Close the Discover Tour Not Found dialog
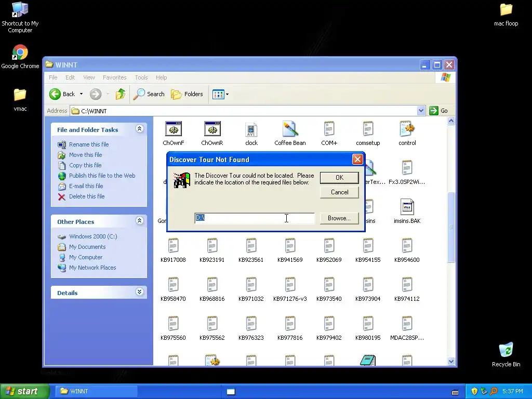Image resolution: width=532 pixels, height=399 pixels. click(x=357, y=159)
